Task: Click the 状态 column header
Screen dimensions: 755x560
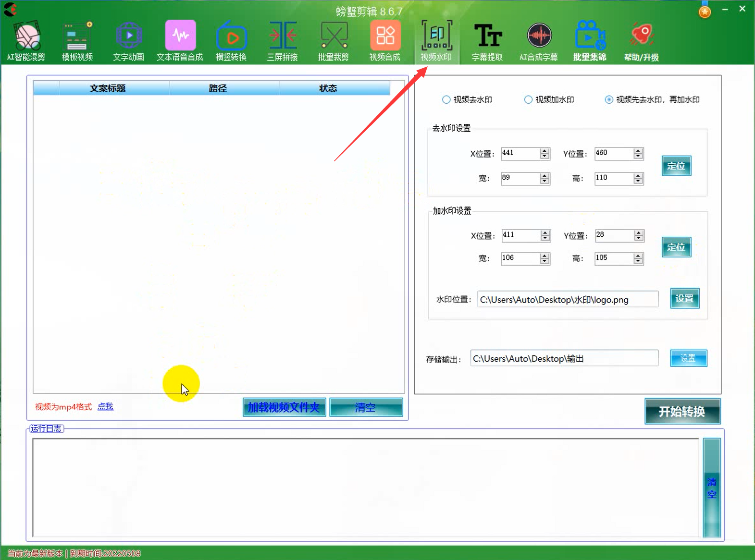Action: tap(328, 88)
